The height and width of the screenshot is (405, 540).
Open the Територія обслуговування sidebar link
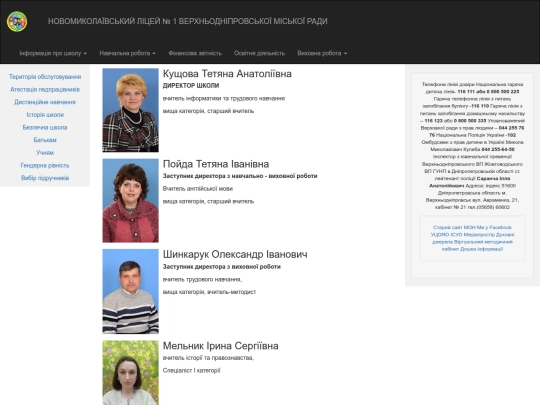pos(45,77)
